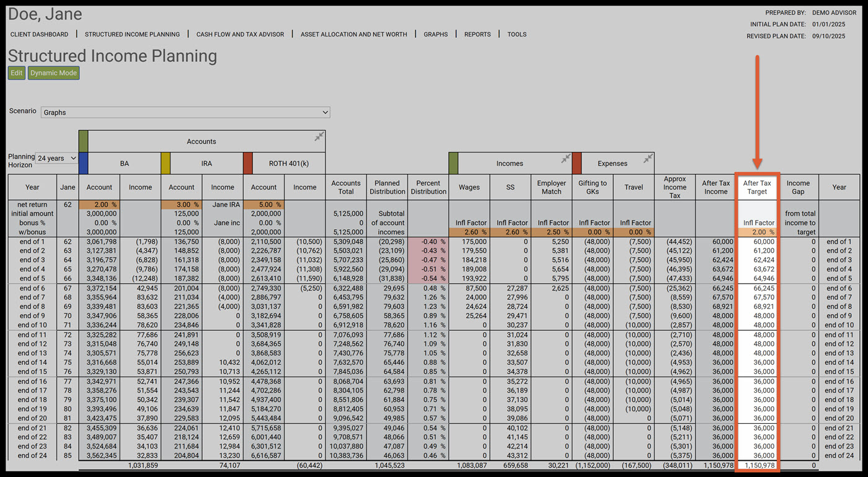Open Asset Allocation and Net Worth
The height and width of the screenshot is (477, 868).
tap(354, 34)
